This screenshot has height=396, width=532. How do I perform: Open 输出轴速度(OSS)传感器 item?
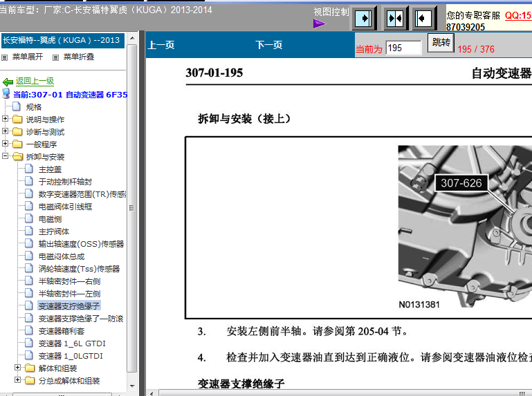[x=81, y=244]
